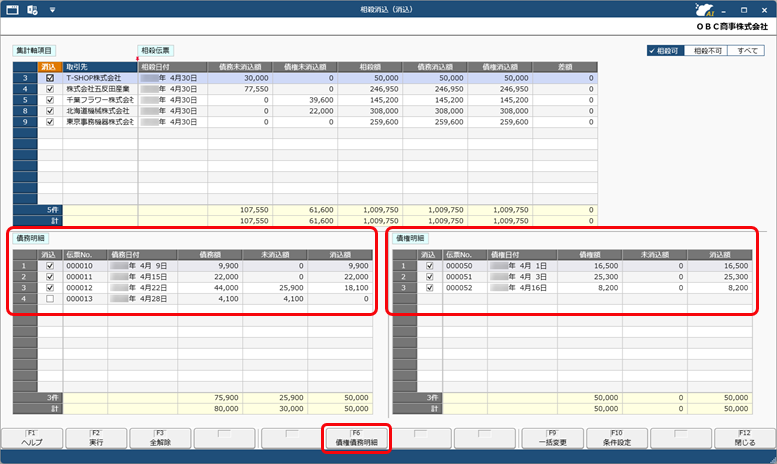Open the window menu icon in title bar
This screenshot has height=464, width=777.
tap(12, 9)
